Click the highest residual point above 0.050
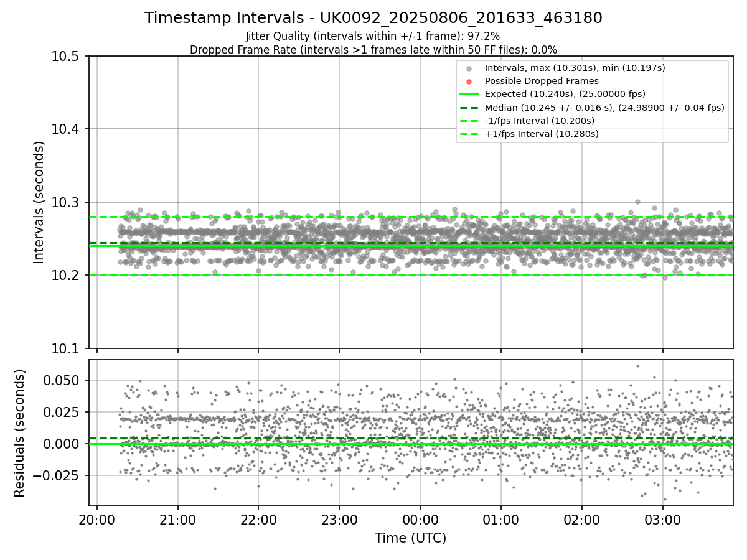Image resolution: width=747 pixels, height=560 pixels. point(637,366)
